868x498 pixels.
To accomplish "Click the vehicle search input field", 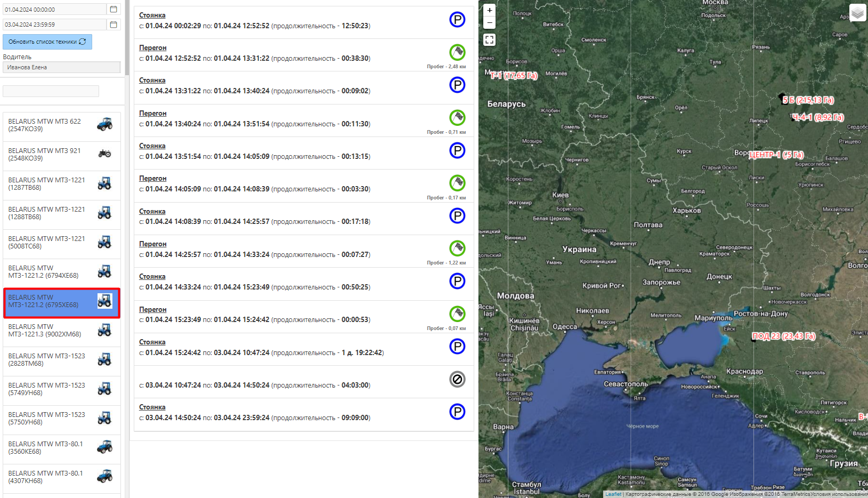I will tap(51, 91).
